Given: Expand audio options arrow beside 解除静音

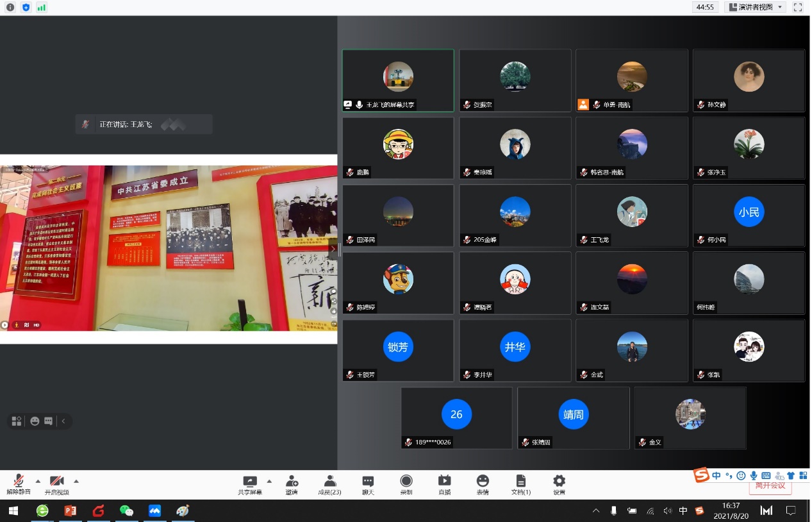Looking at the screenshot, I should [x=38, y=480].
